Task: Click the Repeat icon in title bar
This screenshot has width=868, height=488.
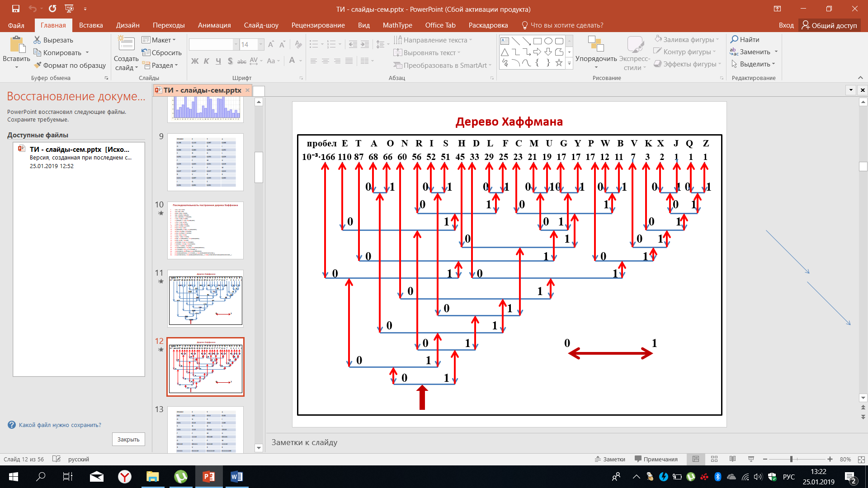Action: coord(52,9)
